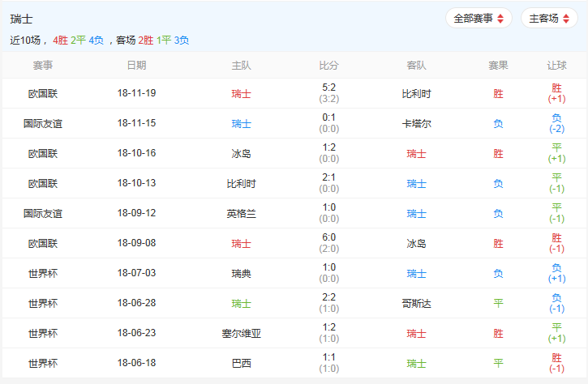The image size is (588, 384).
Task: Click the 卡塔尔 away team link
Action: pyautogui.click(x=416, y=124)
